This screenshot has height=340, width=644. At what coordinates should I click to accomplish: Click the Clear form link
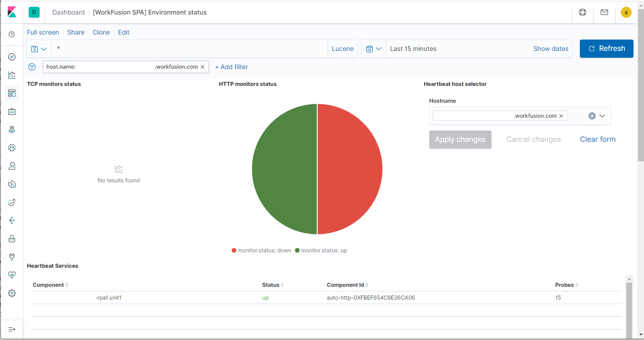tap(598, 140)
